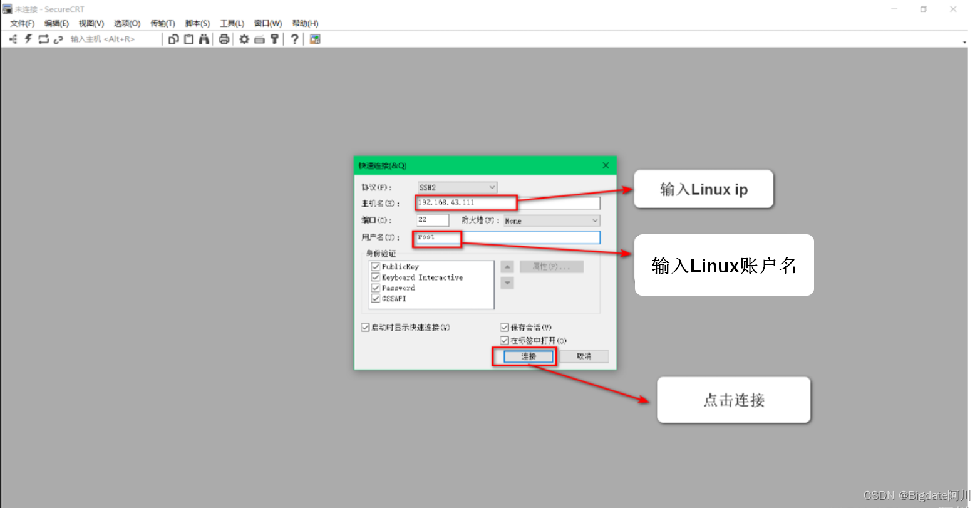Viewport: 980px width, 508px height.
Task: Open the 视图(V) menu
Action: coord(91,24)
